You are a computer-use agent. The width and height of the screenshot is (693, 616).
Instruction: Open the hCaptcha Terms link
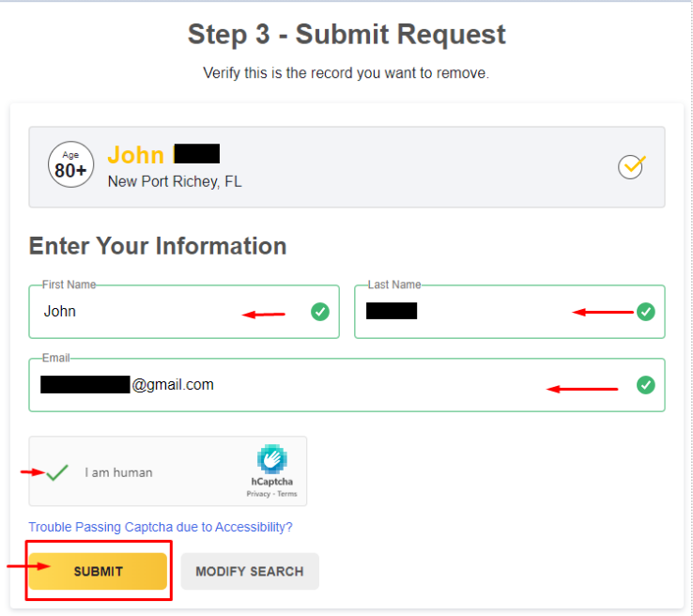[286, 494]
